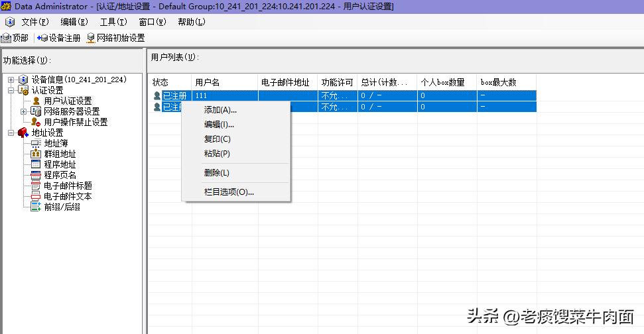Select 电子邮件标题 in the tree
This screenshot has height=334, width=644.
pos(68,186)
